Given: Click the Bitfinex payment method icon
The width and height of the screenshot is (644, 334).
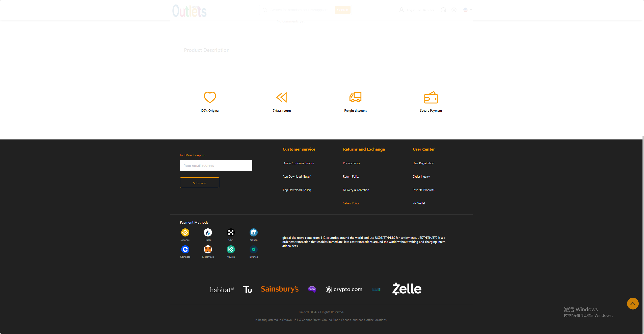Looking at the screenshot, I should pyautogui.click(x=254, y=249).
